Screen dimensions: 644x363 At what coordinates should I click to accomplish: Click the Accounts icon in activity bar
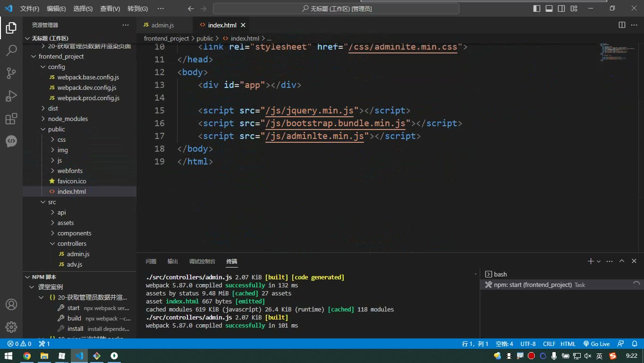coord(11,304)
